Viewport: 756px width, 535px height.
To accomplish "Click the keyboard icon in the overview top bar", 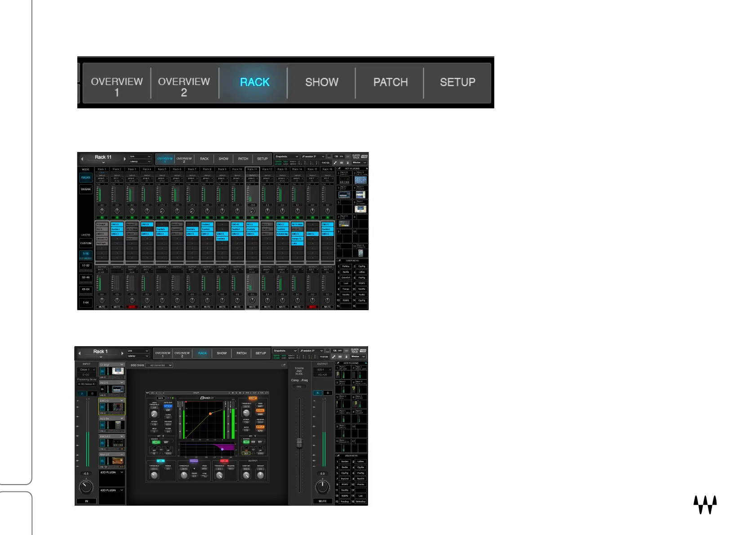I will [342, 163].
